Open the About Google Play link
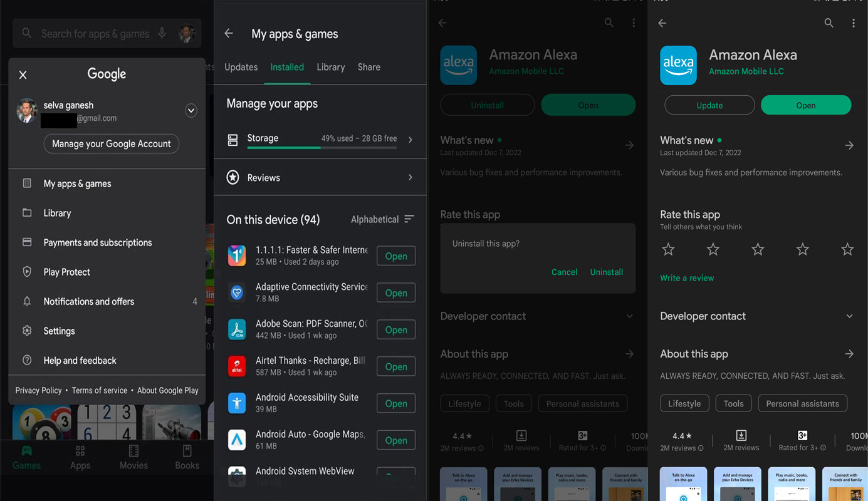 (x=168, y=390)
